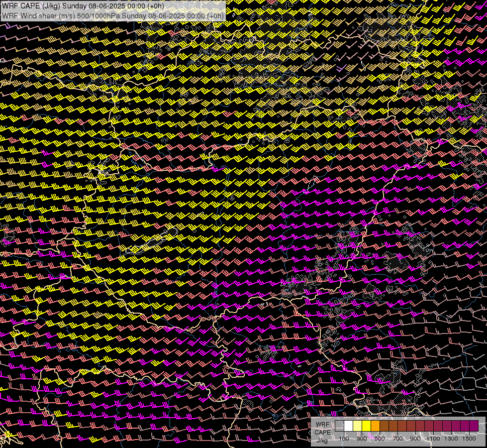Image resolution: width=487 pixels, height=448 pixels.
Task: Pick the last purple legend swatch
Action: point(474,426)
